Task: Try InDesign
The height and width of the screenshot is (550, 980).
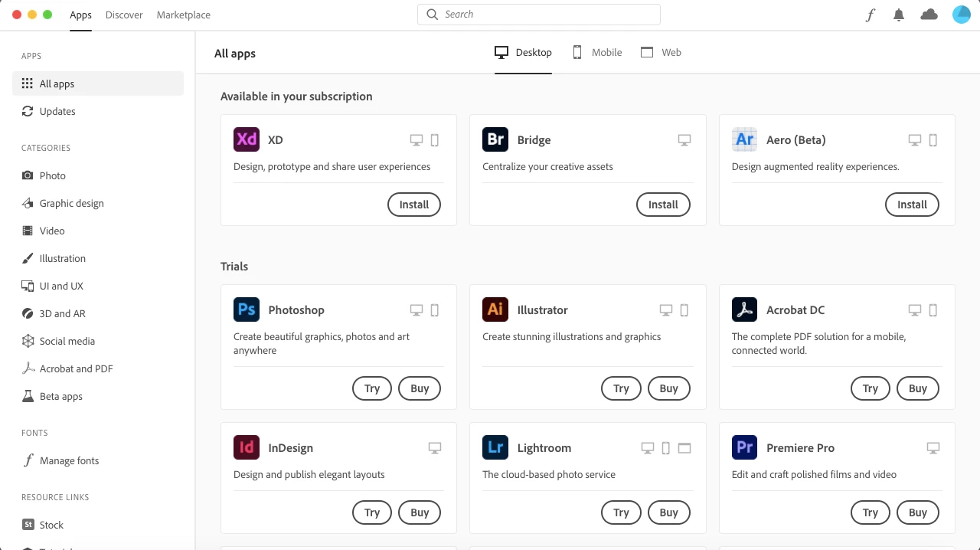Action: (x=372, y=512)
